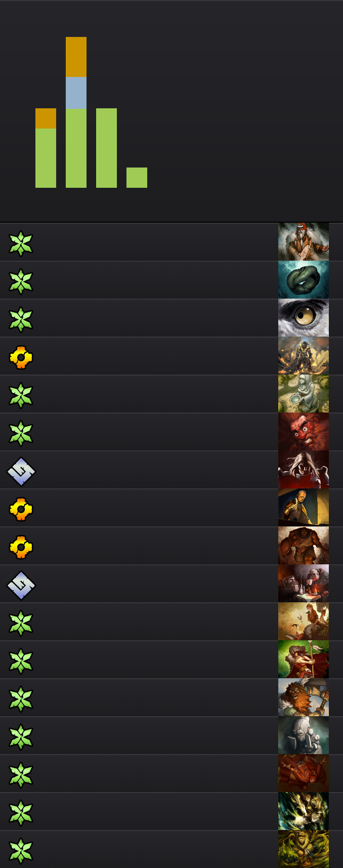The width and height of the screenshot is (343, 868).
Task: Select the desert scene with bird thumbnail
Action: click(x=304, y=622)
